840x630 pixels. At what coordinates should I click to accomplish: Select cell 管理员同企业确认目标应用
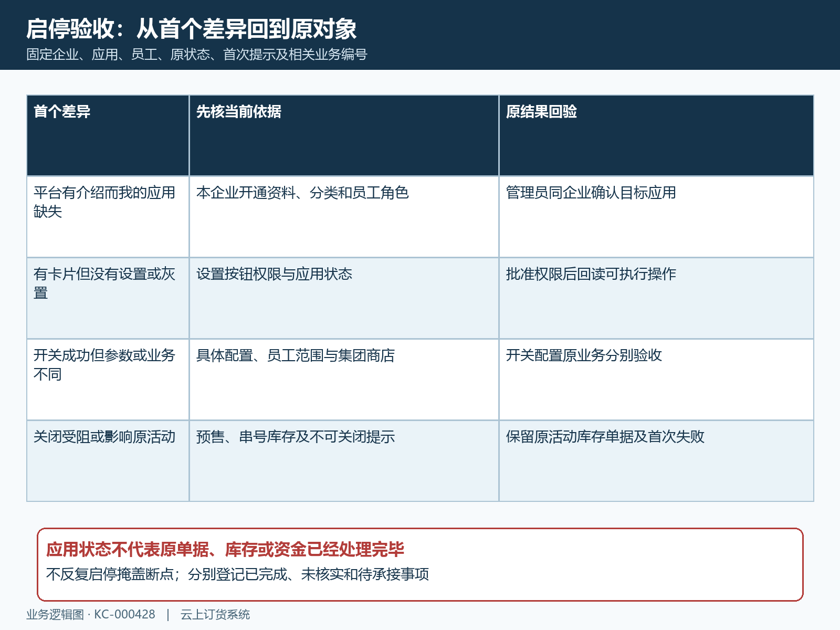[656, 217]
